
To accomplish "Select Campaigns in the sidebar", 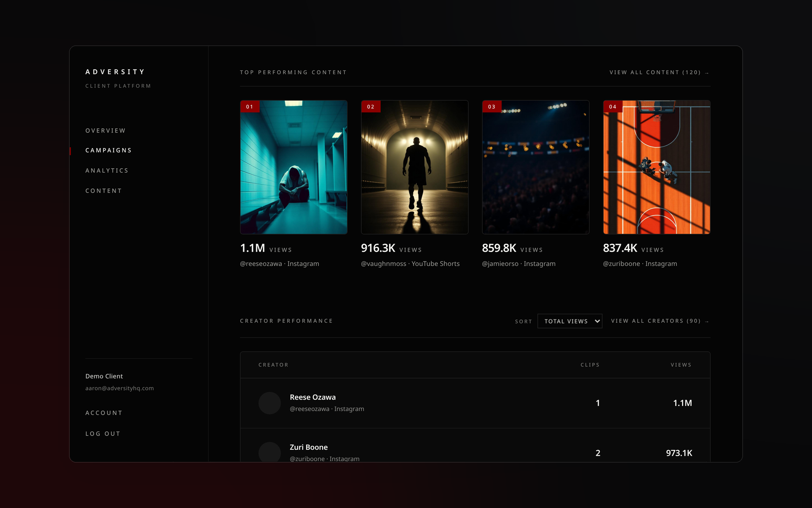I will pos(108,150).
